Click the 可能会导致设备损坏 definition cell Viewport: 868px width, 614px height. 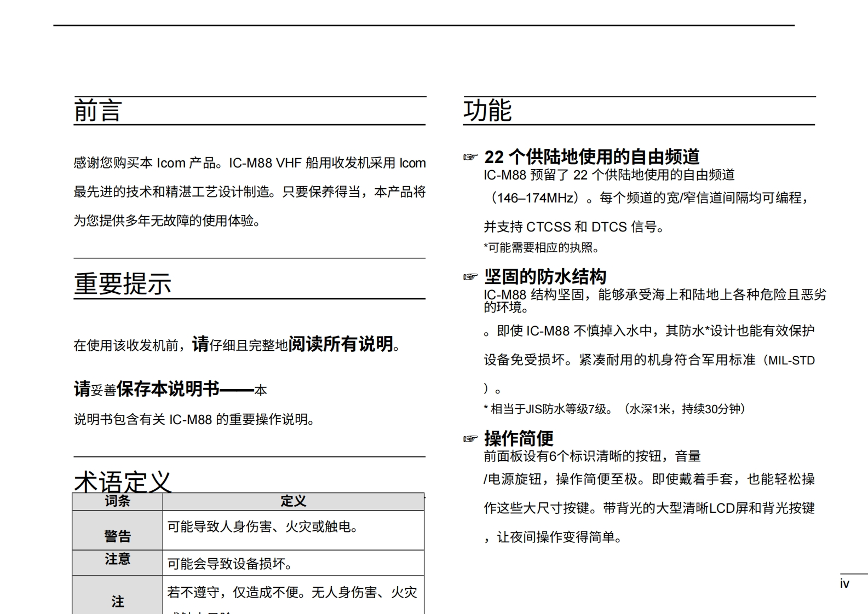[x=231, y=564]
